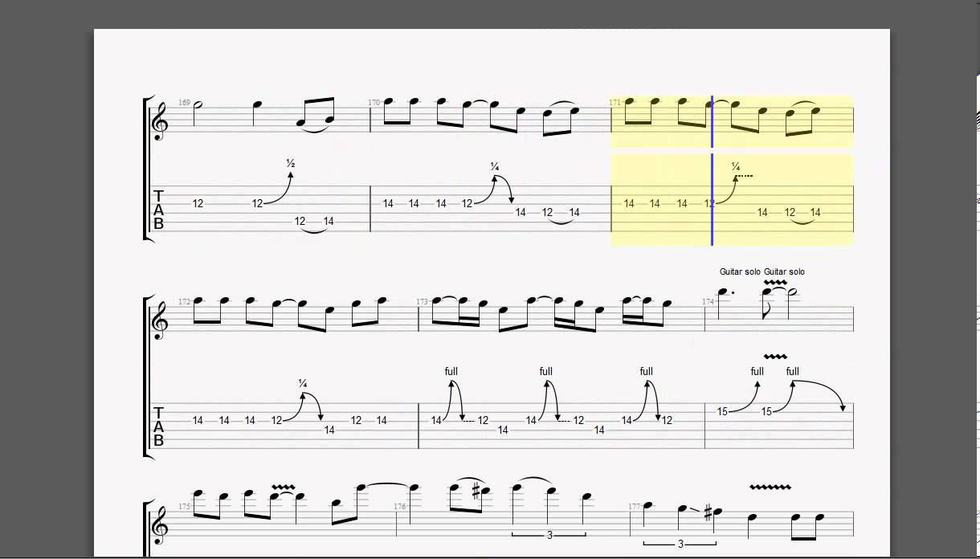980x559 pixels.
Task: Click the measure number 177
Action: click(635, 507)
